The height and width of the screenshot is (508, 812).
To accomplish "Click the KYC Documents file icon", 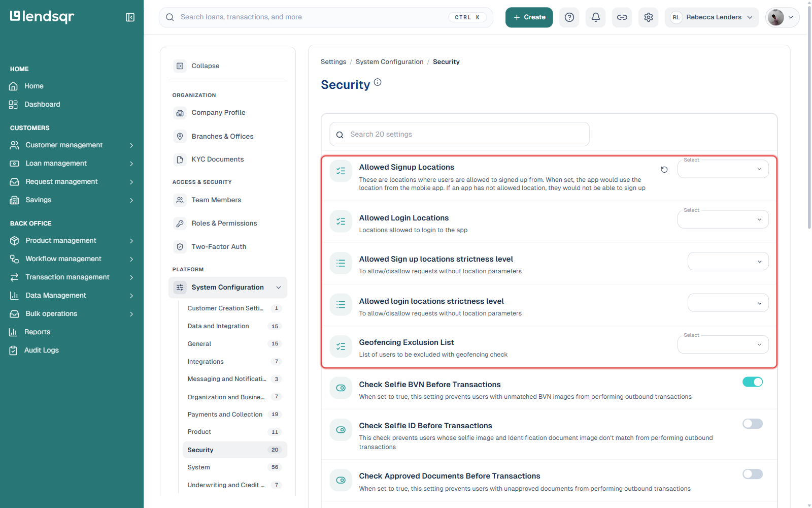I will [x=180, y=160].
